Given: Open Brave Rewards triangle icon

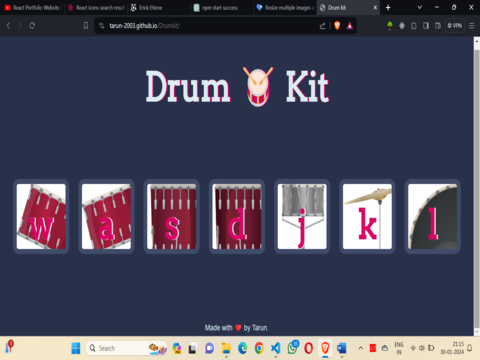Looking at the screenshot, I should 350,26.
